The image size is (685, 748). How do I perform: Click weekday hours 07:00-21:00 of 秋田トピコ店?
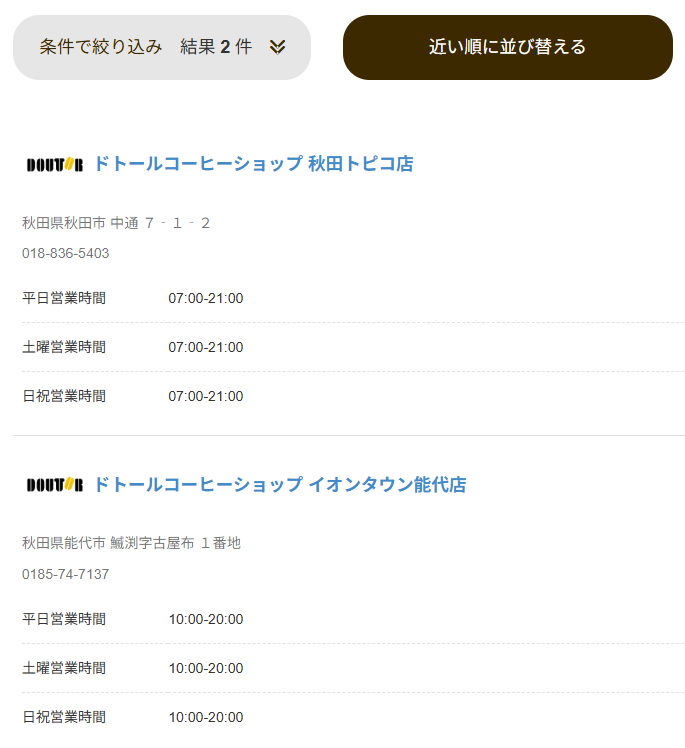click(x=206, y=298)
